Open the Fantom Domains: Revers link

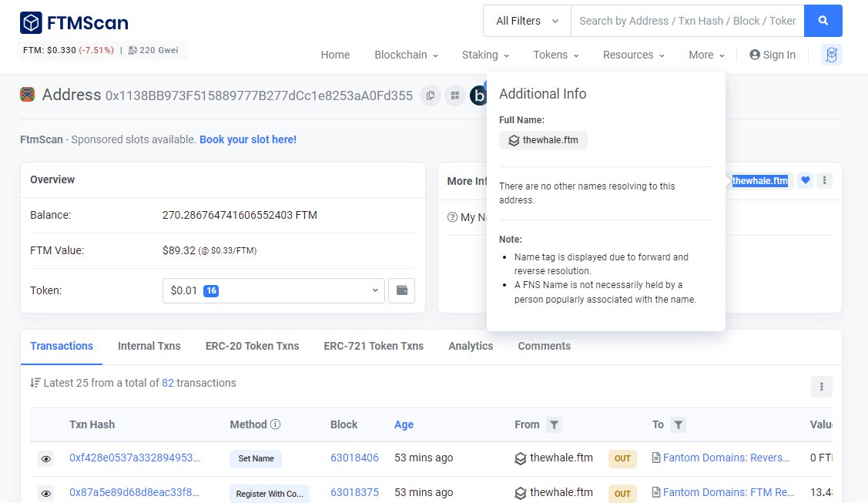(x=726, y=458)
